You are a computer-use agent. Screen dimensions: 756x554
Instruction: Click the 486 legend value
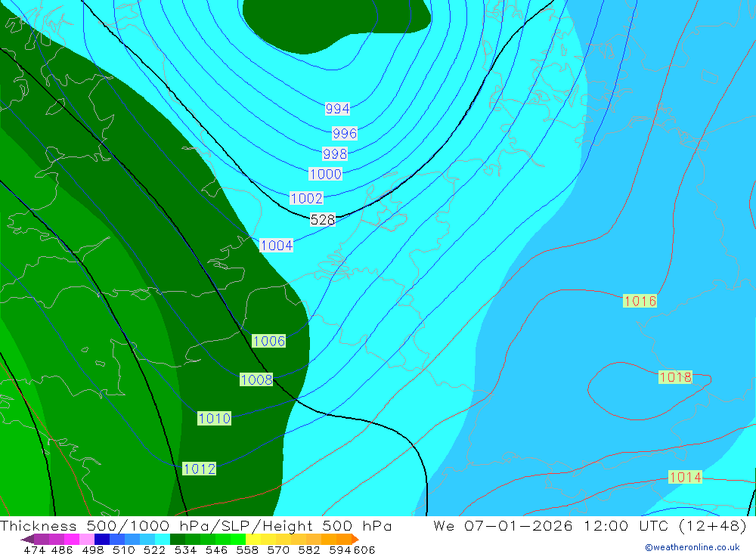[62, 549]
